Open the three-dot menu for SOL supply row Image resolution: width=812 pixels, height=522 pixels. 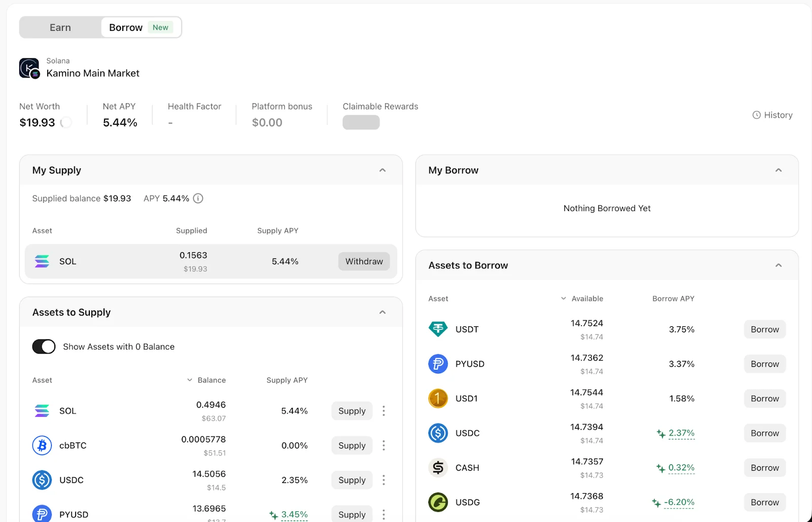(x=384, y=411)
